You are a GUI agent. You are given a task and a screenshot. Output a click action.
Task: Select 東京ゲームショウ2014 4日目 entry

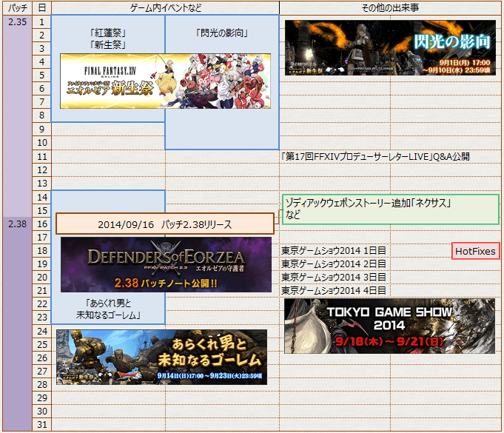point(334,291)
